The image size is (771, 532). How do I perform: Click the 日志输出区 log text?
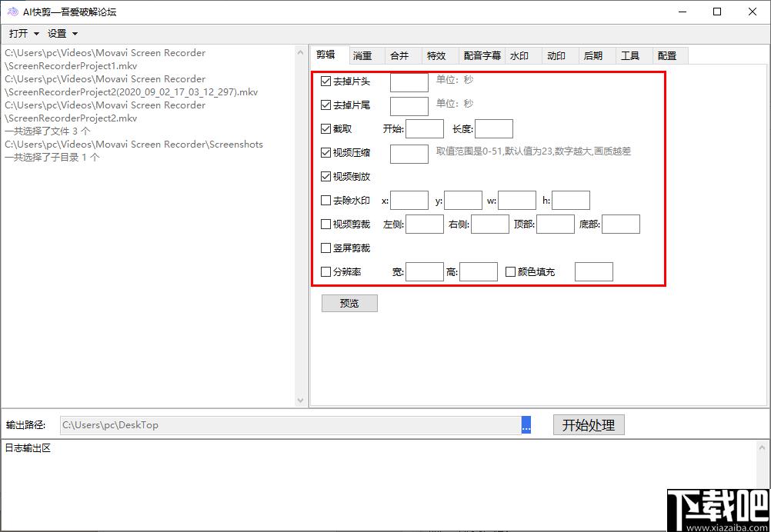(x=28, y=448)
